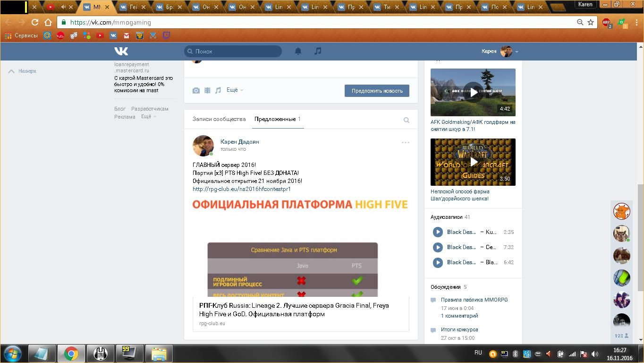Open the 128 friends online counter
This screenshot has height=363, width=644.
point(621,336)
